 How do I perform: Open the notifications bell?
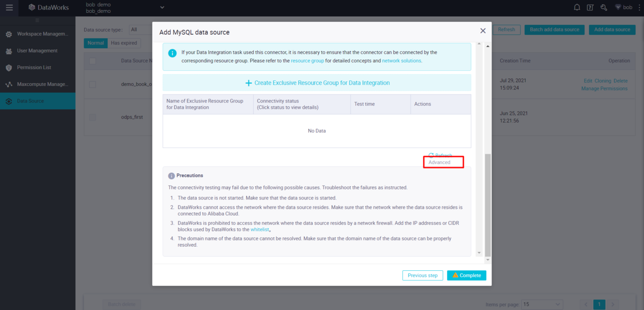577,8
